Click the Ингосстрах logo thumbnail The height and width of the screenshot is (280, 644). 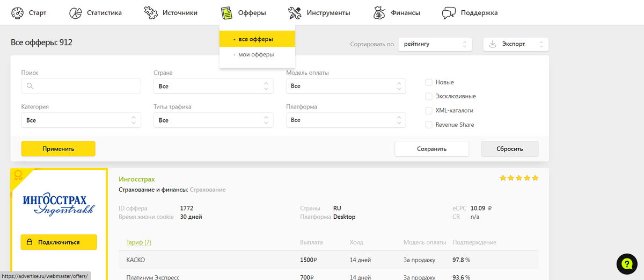(58, 204)
